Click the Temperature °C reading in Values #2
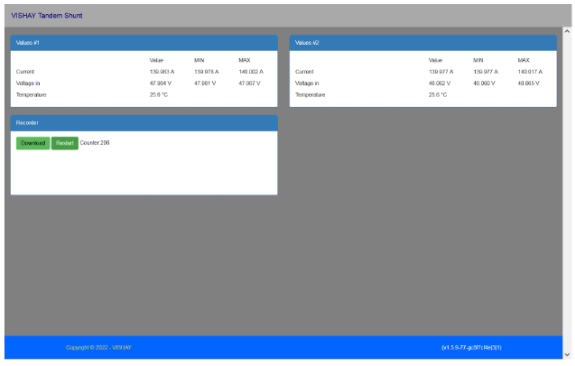The width and height of the screenshot is (575, 366). [438, 95]
